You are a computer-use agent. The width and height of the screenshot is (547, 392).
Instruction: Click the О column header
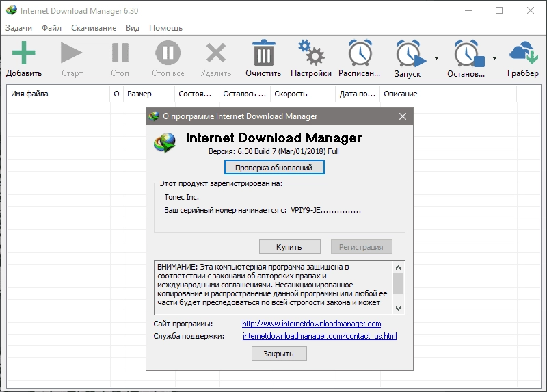point(117,94)
